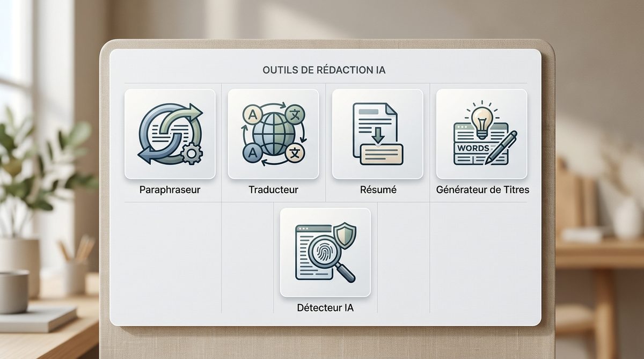Click the gear in the Paraphraseur icon
Screen dimensions: 644x359
click(190, 155)
